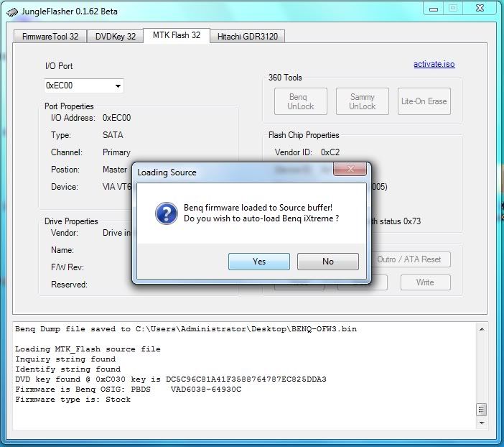Click the Benq Dump file saved log line
504x447 pixels.
[186, 329]
